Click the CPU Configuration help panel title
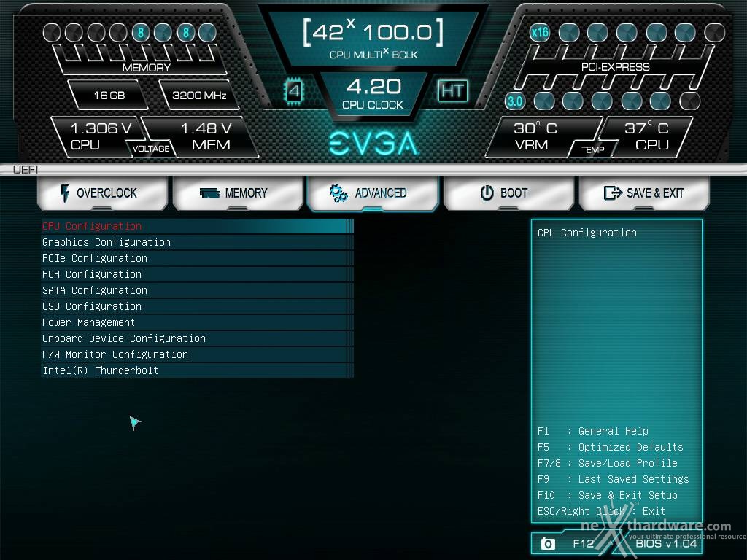Image resolution: width=747 pixels, height=560 pixels. tap(587, 233)
